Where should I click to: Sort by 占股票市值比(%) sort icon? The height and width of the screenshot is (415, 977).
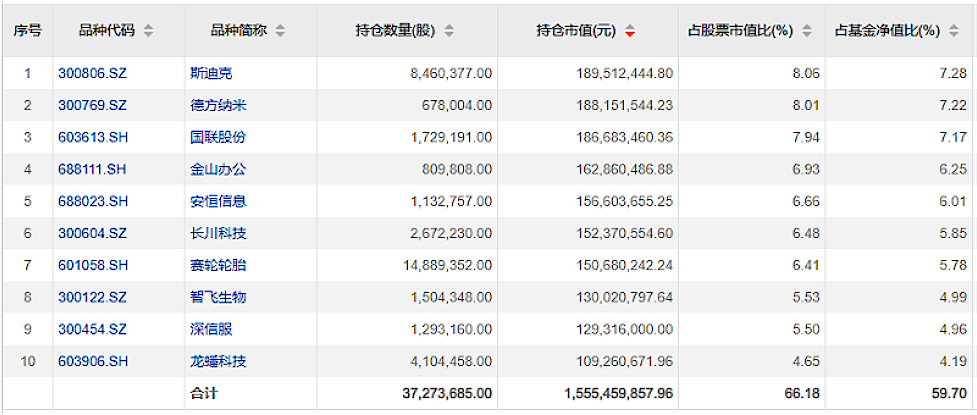[x=806, y=31]
